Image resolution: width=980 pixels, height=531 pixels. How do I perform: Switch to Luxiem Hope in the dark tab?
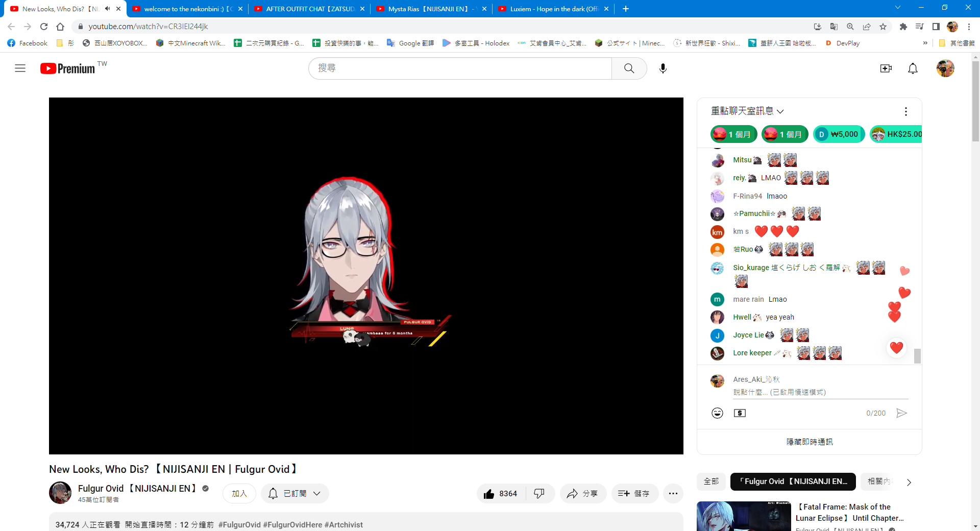[553, 9]
